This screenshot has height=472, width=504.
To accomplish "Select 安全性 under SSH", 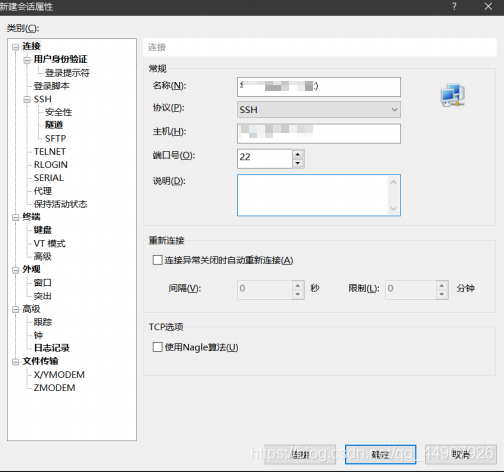I will pos(58,112).
